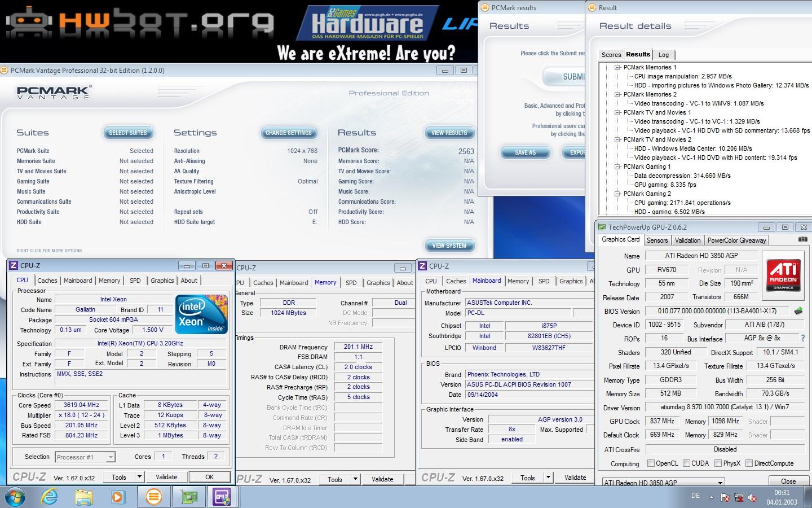Collapse the PCMark Memories 1 tree node
Screen dimensions: 812x508
[617, 67]
